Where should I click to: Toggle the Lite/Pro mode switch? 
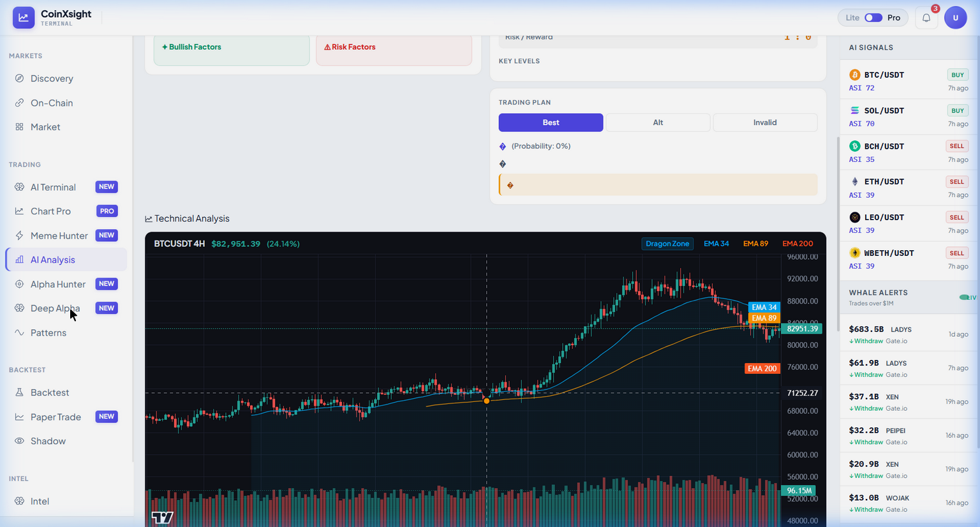pos(873,18)
